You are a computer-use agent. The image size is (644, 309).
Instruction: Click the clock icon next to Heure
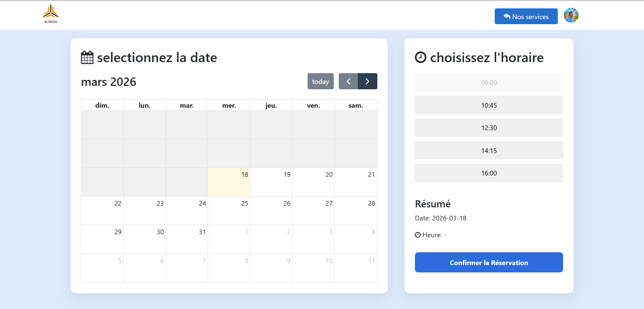(418, 235)
